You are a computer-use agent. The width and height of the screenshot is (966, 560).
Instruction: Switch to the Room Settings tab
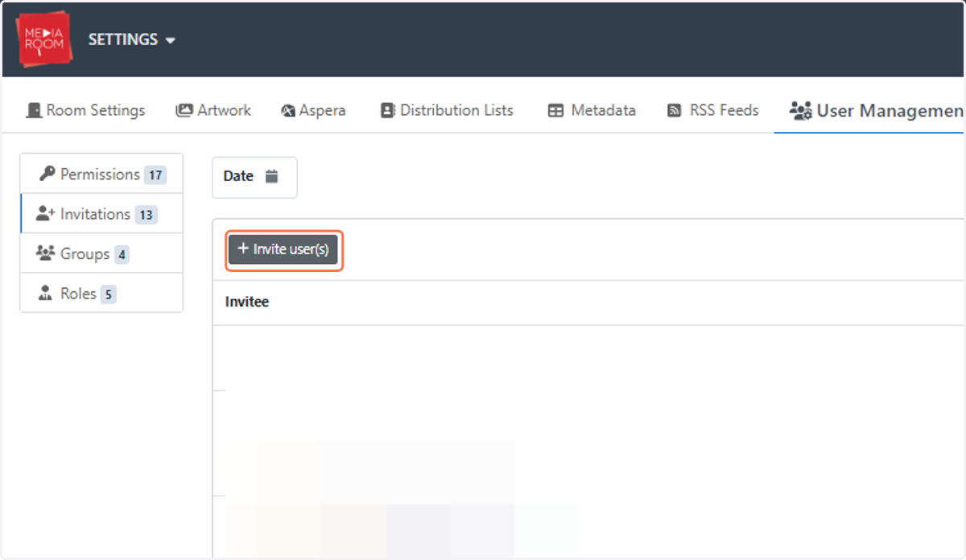[85, 110]
